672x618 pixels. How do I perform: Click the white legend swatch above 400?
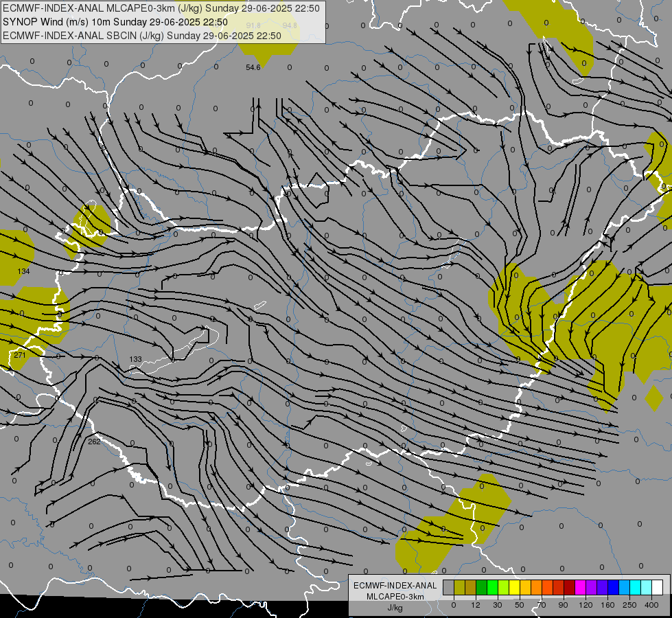(x=657, y=588)
